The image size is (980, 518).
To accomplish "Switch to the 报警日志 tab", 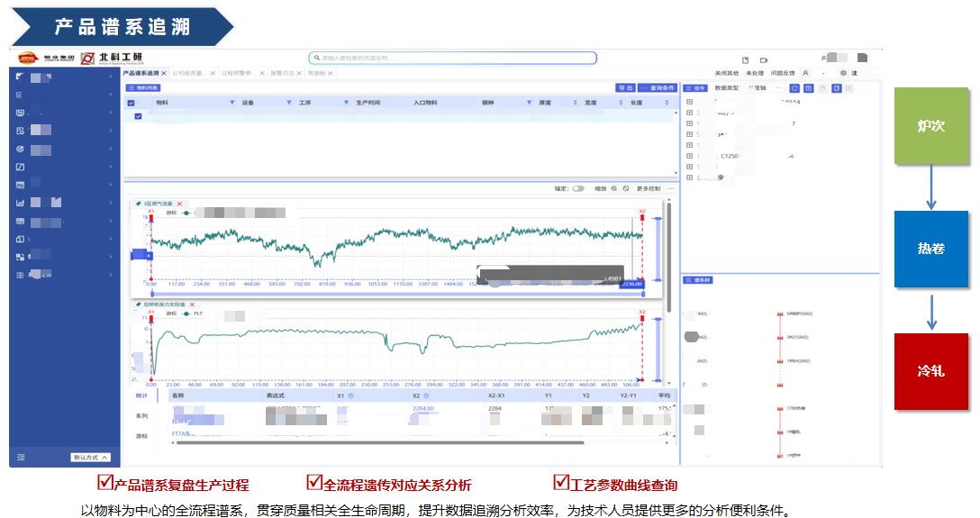I will 284,73.
